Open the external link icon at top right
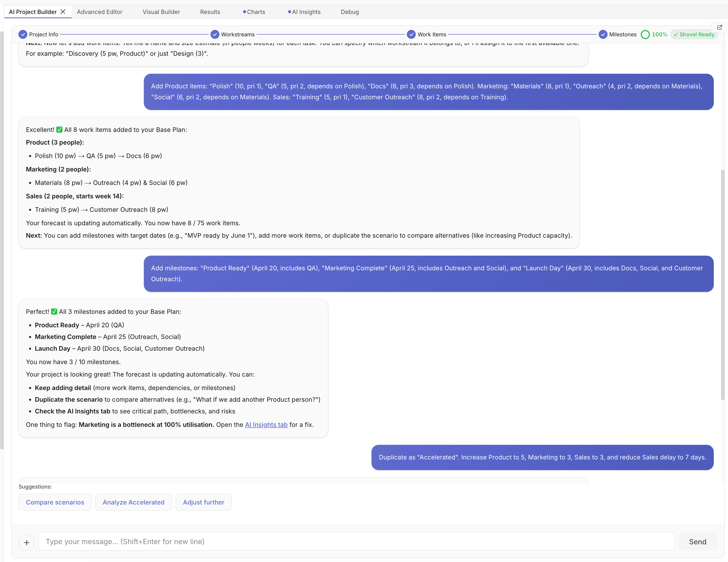Viewport: 728px width, 562px height. pos(719,27)
